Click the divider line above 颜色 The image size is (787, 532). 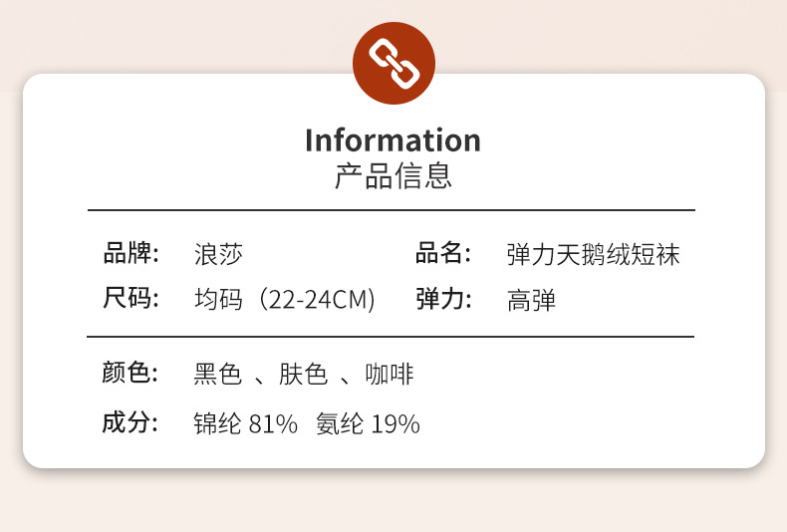(x=392, y=337)
